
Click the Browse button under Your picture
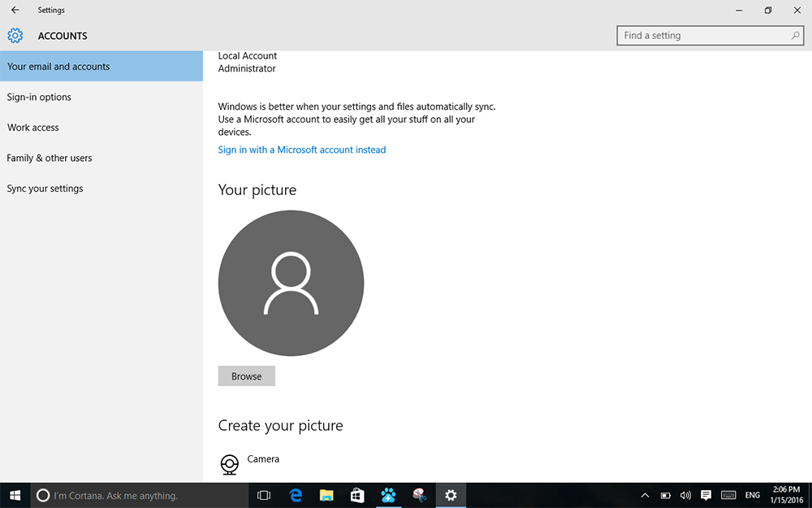pyautogui.click(x=247, y=376)
